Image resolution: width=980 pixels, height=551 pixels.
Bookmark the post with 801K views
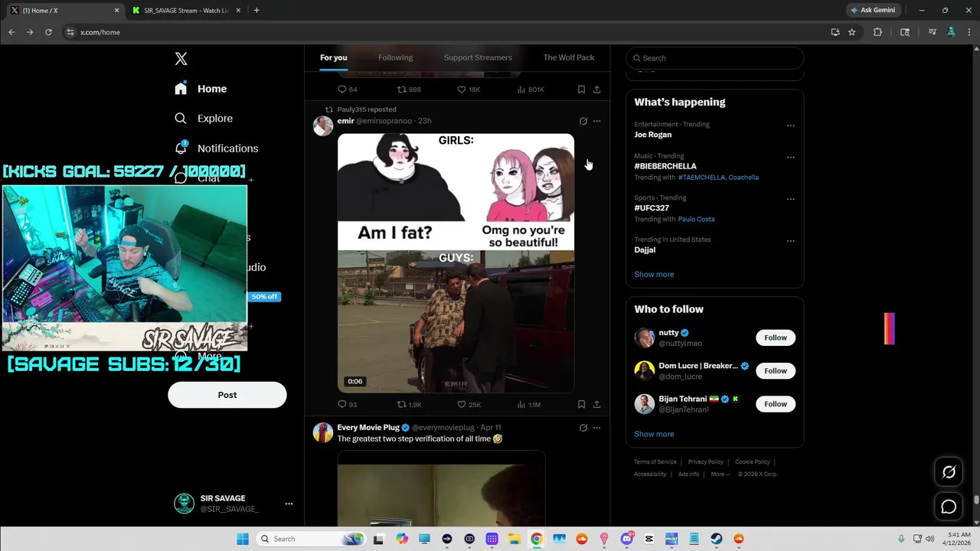581,90
